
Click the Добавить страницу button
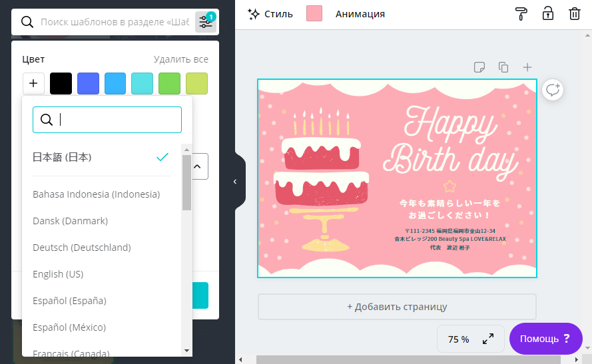click(x=397, y=307)
